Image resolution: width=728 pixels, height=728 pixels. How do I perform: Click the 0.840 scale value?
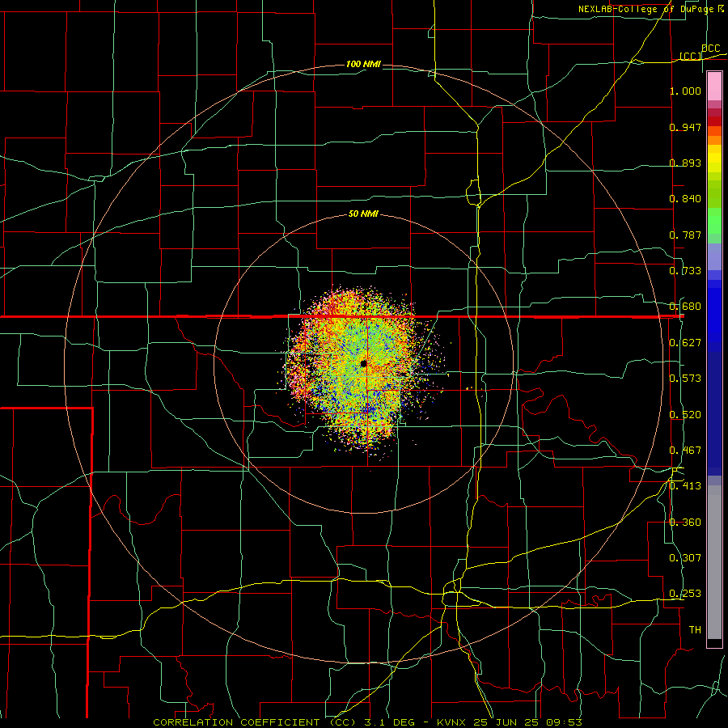coord(685,199)
